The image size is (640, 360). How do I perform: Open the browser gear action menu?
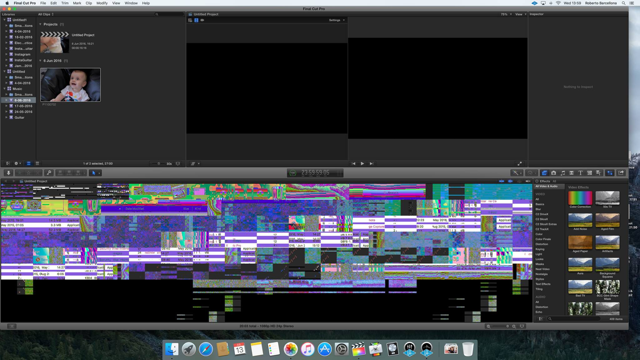coord(17,164)
